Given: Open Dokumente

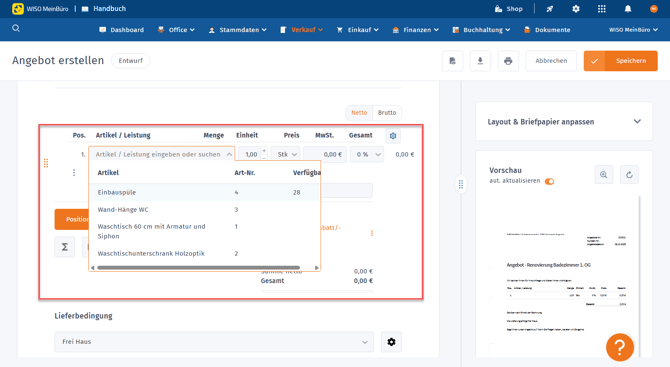Looking at the screenshot, I should [x=547, y=30].
